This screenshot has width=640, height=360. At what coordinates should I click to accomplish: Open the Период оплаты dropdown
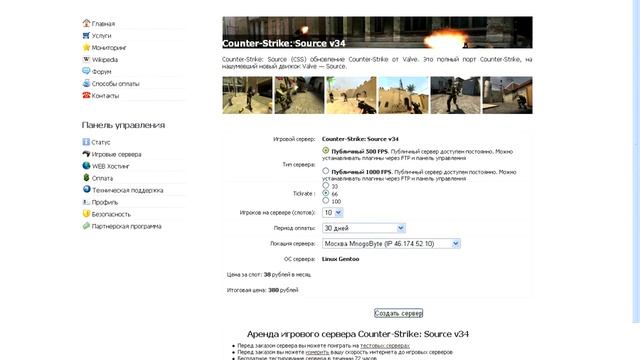coord(364,228)
